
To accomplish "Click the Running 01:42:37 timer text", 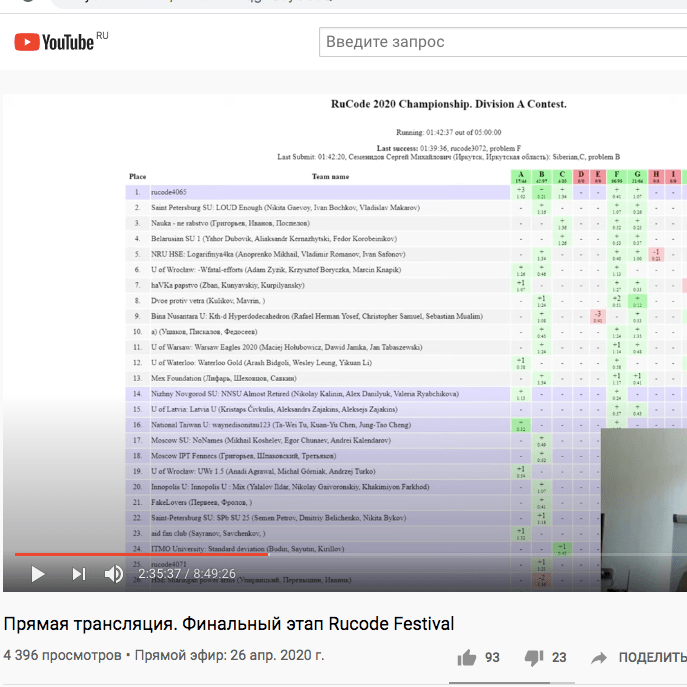I will coord(448,132).
